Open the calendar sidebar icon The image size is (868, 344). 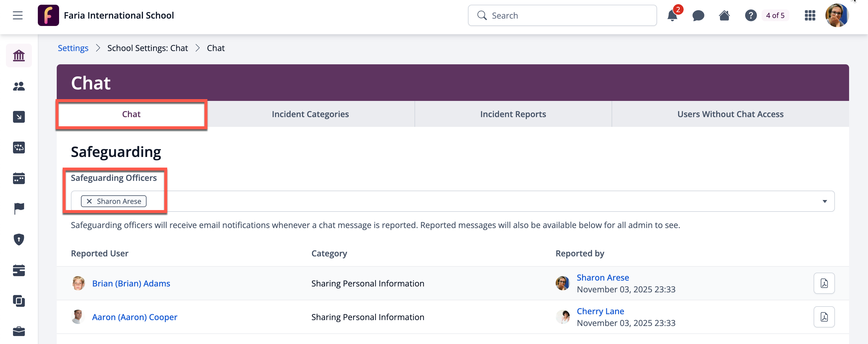[19, 178]
